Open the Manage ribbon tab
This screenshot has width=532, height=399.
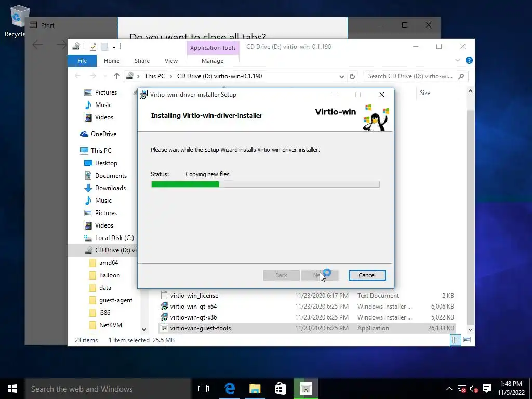pos(212,61)
